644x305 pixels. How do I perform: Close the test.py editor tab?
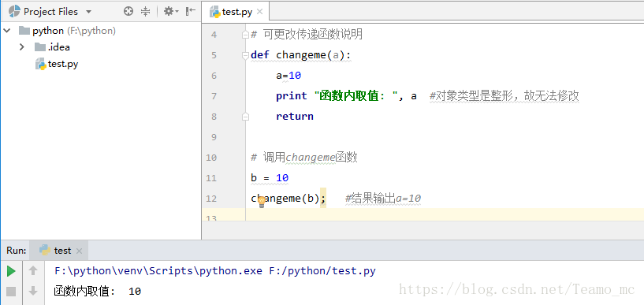coord(259,12)
